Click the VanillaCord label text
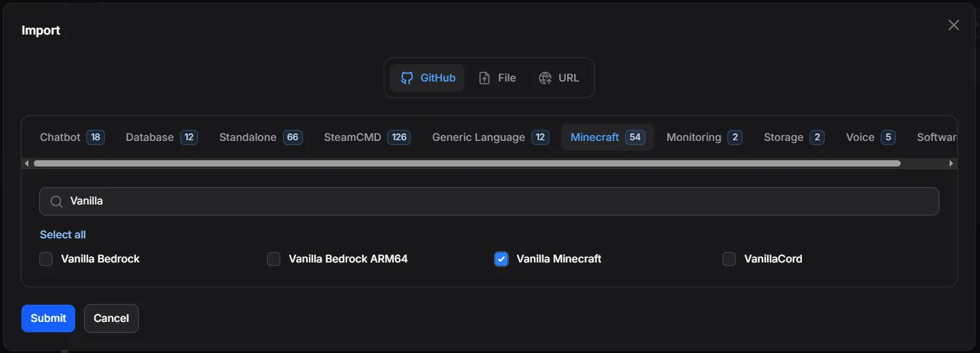 tap(774, 259)
